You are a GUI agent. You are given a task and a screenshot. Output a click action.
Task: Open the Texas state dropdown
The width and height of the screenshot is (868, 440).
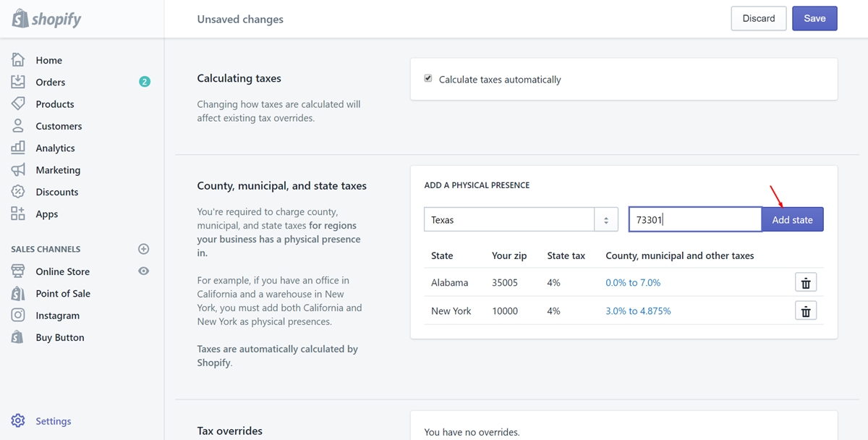pyautogui.click(x=521, y=220)
